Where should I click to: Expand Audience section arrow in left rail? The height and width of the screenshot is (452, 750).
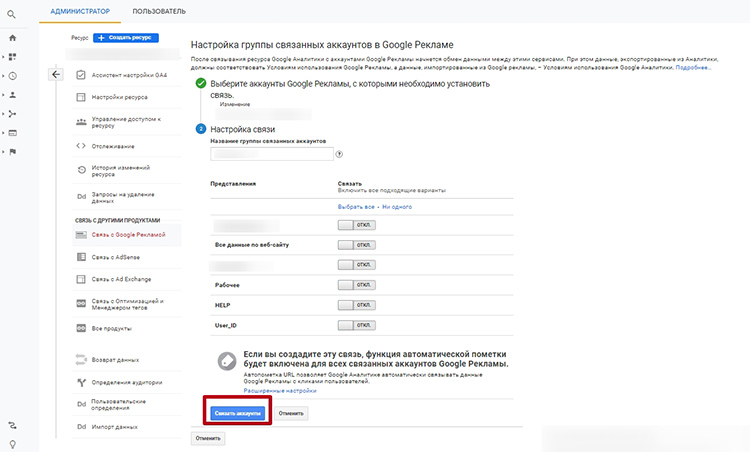pyautogui.click(x=3, y=95)
